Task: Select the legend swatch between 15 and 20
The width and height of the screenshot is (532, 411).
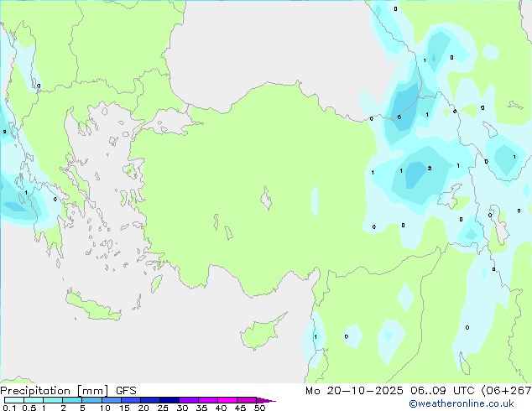Action: tap(131, 400)
